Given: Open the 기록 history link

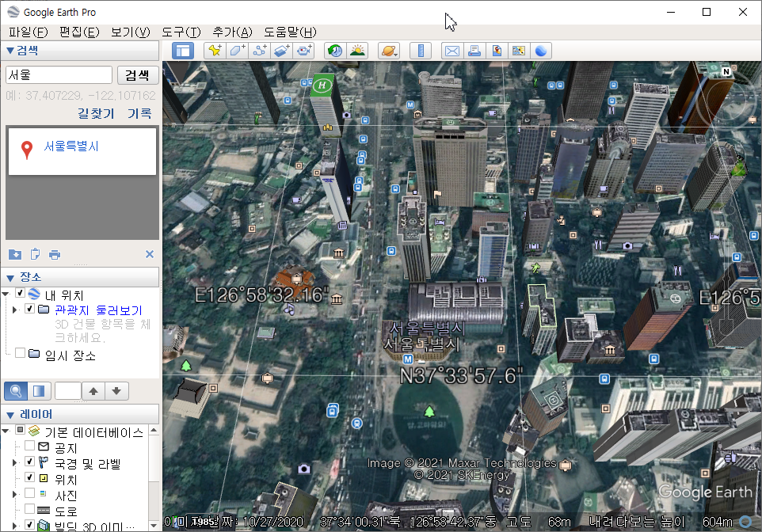Looking at the screenshot, I should (139, 113).
